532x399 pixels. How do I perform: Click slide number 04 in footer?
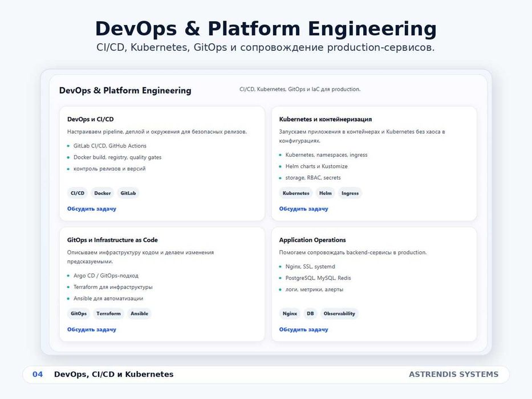[x=38, y=374]
